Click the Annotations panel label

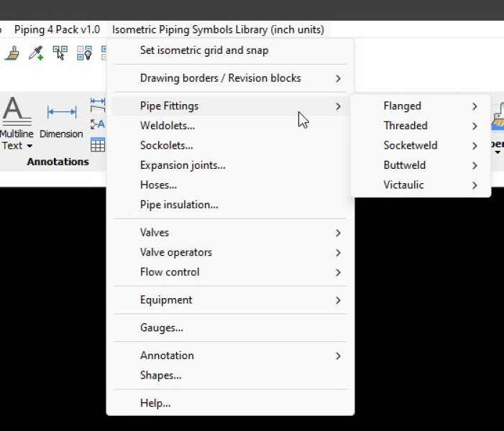(58, 162)
